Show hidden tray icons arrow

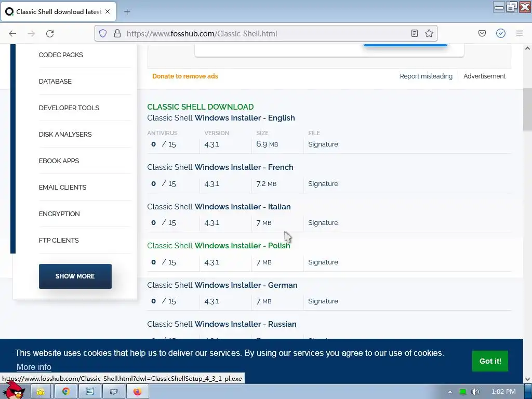point(450,392)
